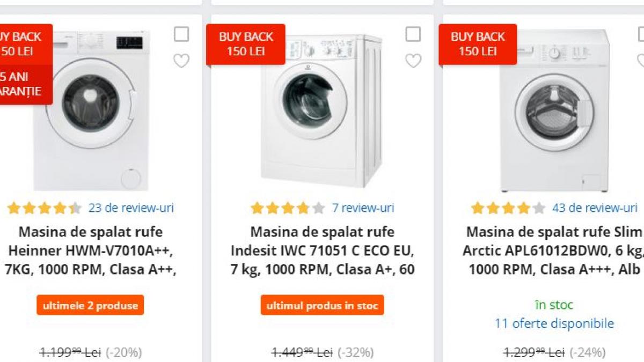Screen dimensions: 644x362
Task: Check the compare checkbox for Indesit washer
Action: pyautogui.click(x=413, y=34)
